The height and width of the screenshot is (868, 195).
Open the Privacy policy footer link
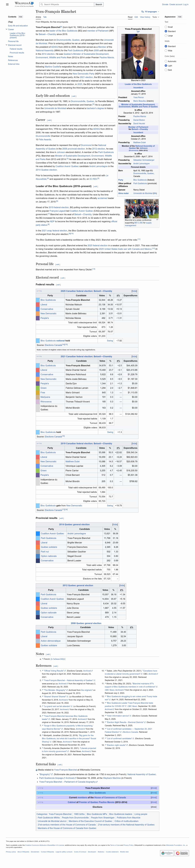pos(11,852)
